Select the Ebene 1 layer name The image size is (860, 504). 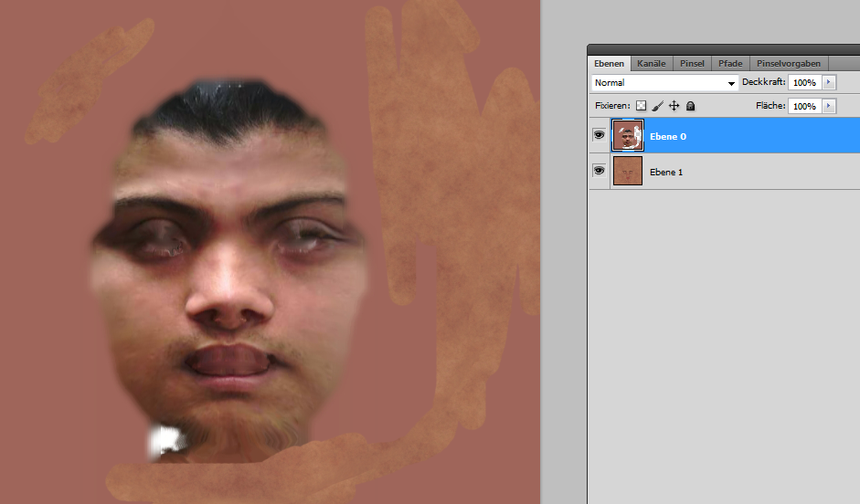666,172
